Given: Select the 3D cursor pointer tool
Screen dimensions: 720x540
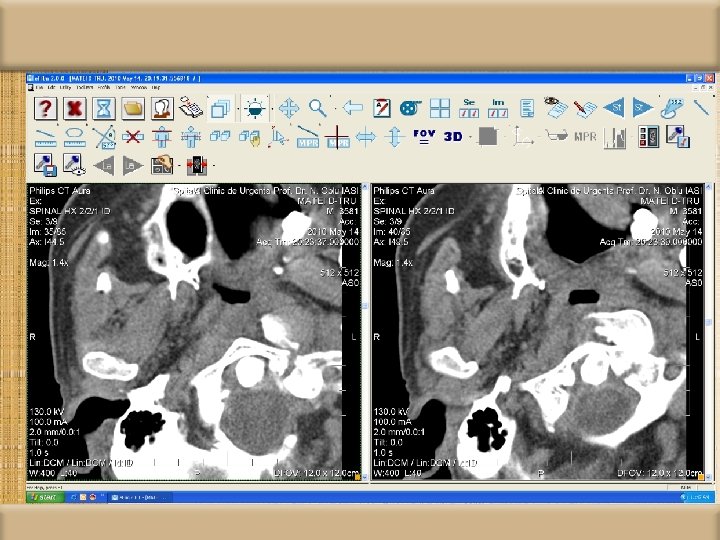Looking at the screenshot, I should [x=279, y=137].
